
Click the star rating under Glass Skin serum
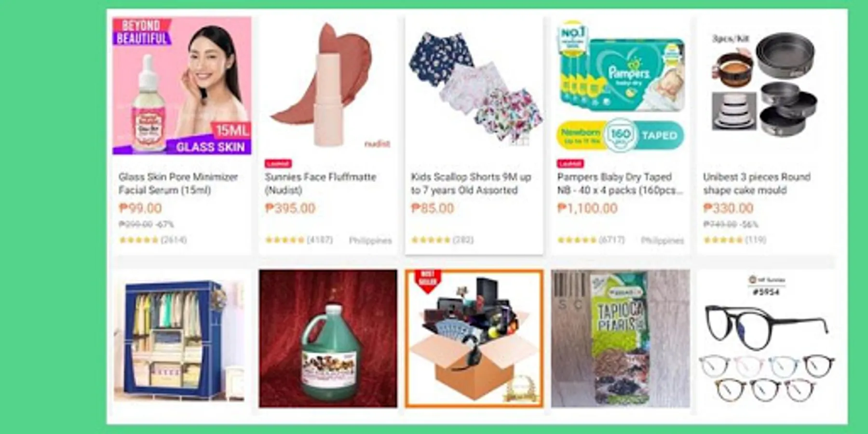138,240
